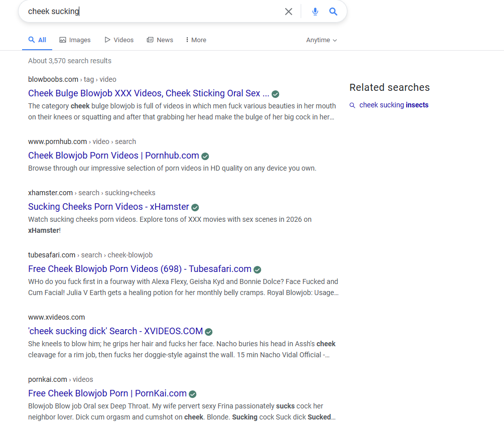
Task: Switch to the Images tab
Action: pos(75,40)
